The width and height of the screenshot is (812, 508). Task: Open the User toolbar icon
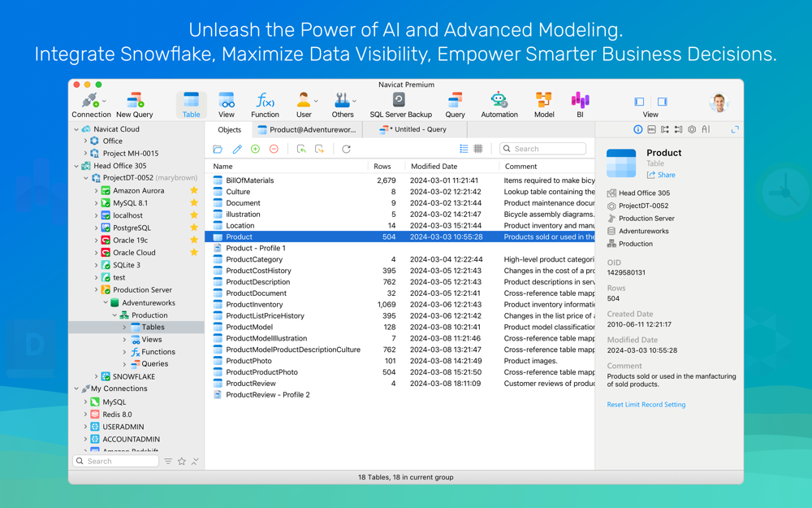coord(304,105)
